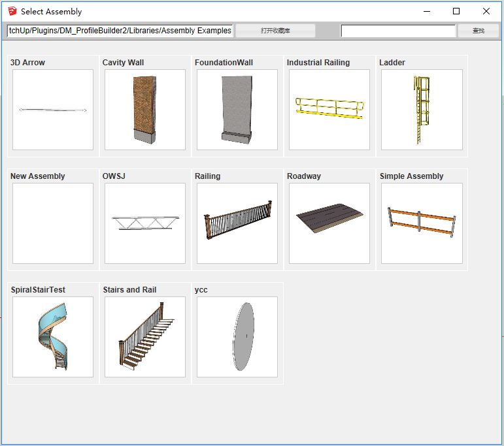Close the Select Assembly dialog
Viewport: 504px width, 446px height.
coord(486,11)
